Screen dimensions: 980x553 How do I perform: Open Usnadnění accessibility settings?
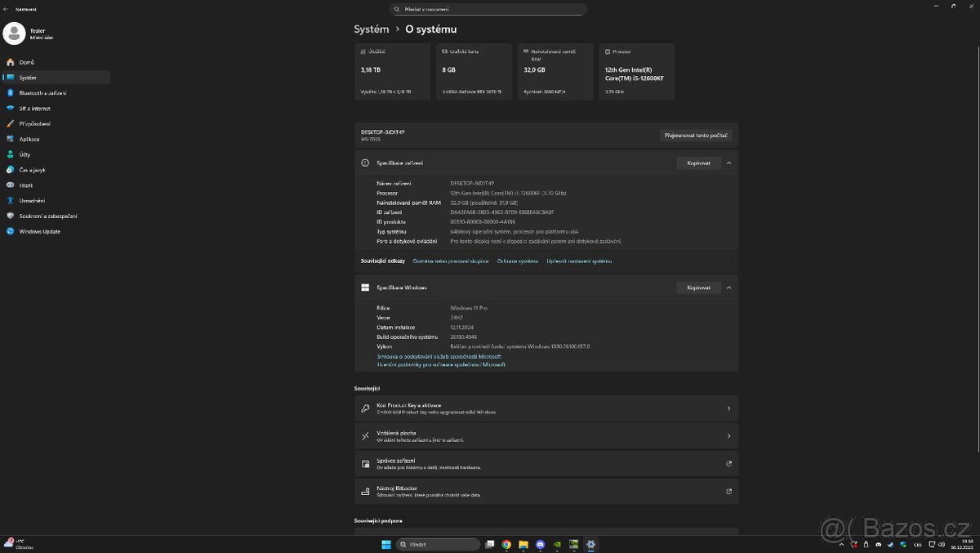point(32,201)
